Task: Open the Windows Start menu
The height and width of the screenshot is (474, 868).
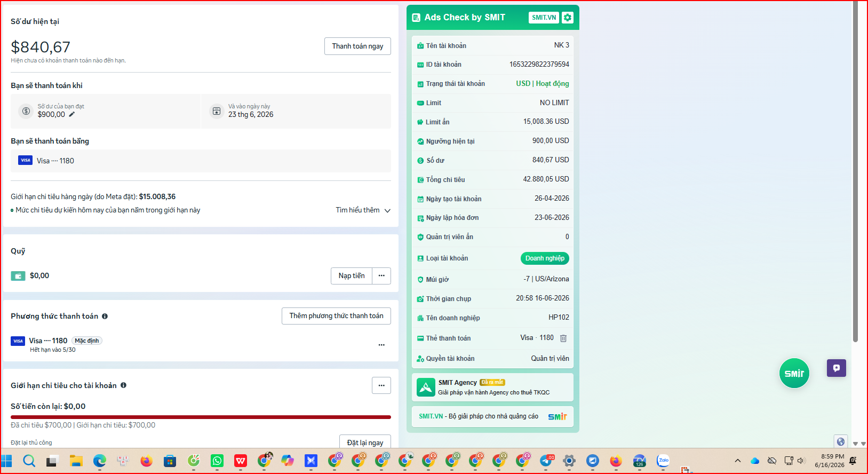Action: coord(6,461)
